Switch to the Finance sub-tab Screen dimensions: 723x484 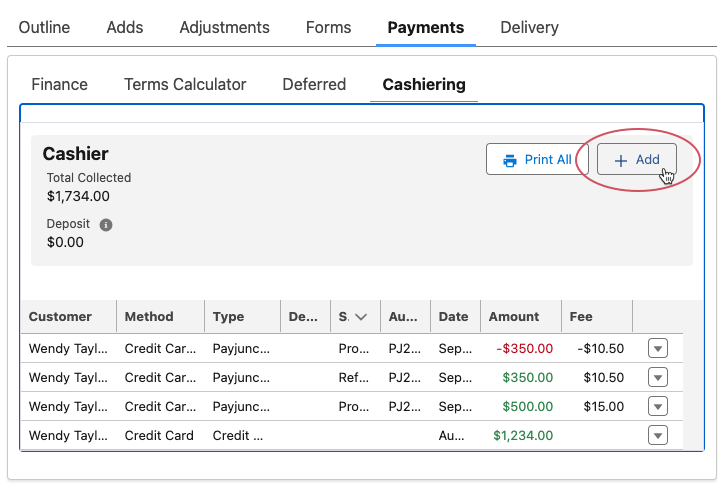coord(59,85)
